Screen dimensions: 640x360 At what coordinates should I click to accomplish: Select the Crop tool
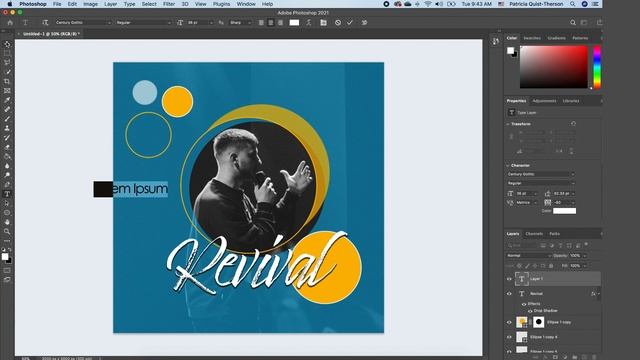[x=7, y=81]
